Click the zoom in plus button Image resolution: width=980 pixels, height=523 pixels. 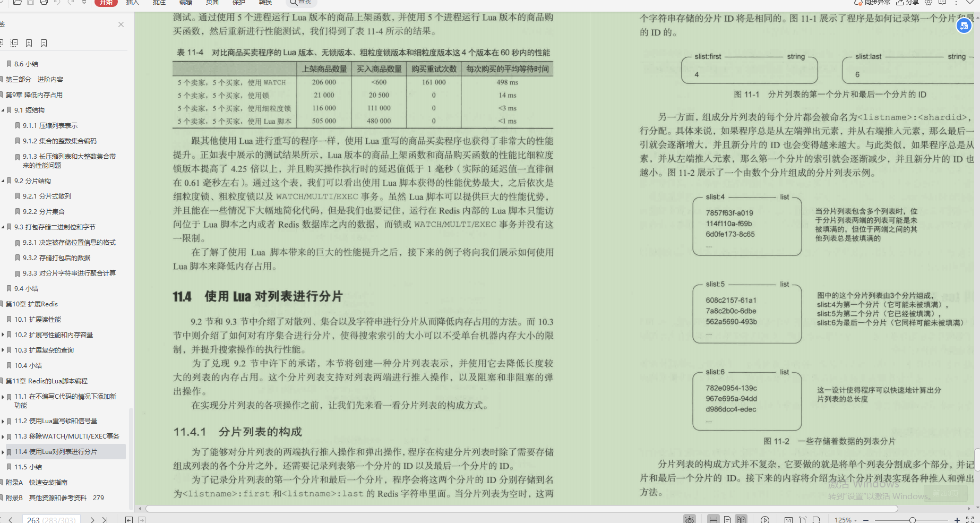pos(957,520)
